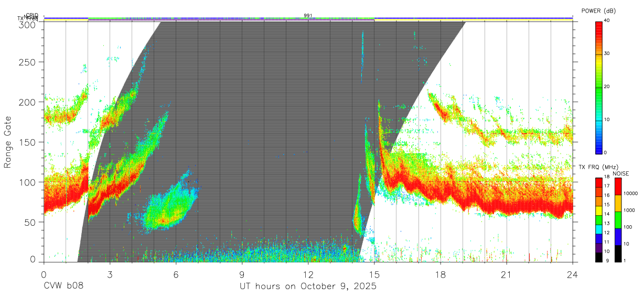The image size is (644, 297).
Task: Click the green segment of the NOISE bar
Action: (618, 220)
